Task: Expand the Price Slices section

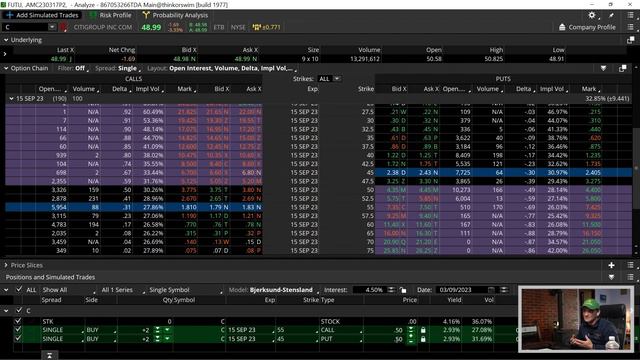Action: 6,265
